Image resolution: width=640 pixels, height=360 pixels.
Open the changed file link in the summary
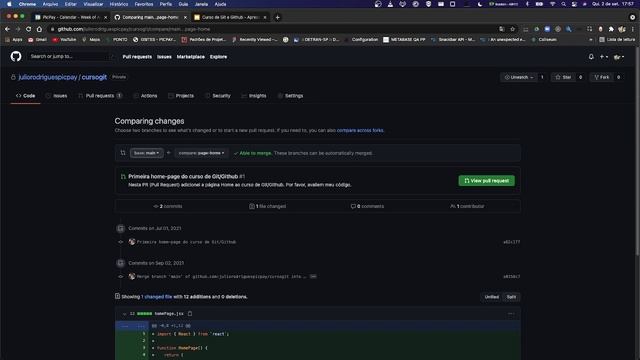[x=158, y=297]
